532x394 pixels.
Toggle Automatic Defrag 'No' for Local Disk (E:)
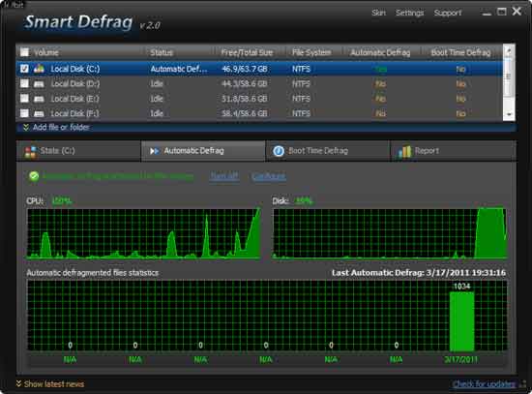(x=381, y=99)
